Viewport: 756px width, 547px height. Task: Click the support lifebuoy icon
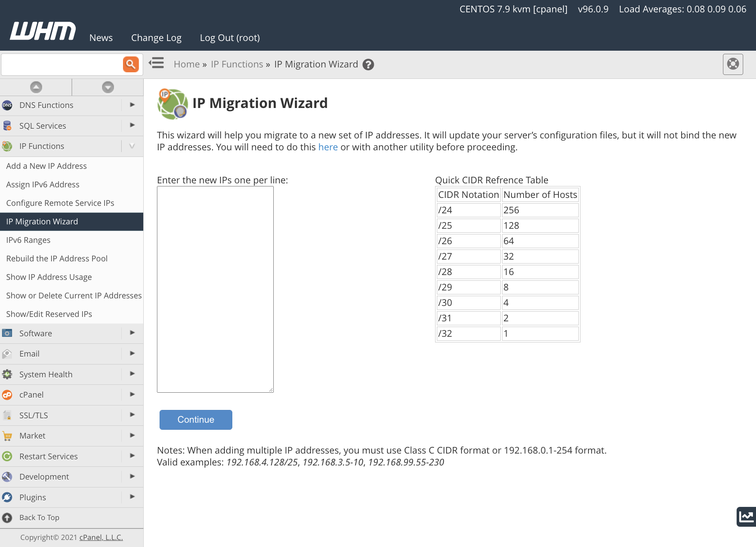coord(733,64)
